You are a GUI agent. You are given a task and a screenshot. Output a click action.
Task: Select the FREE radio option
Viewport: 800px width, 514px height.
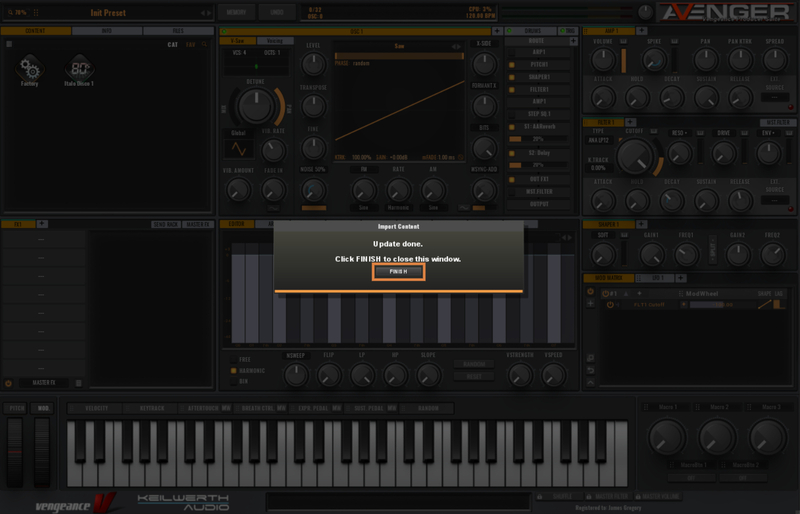(x=233, y=359)
